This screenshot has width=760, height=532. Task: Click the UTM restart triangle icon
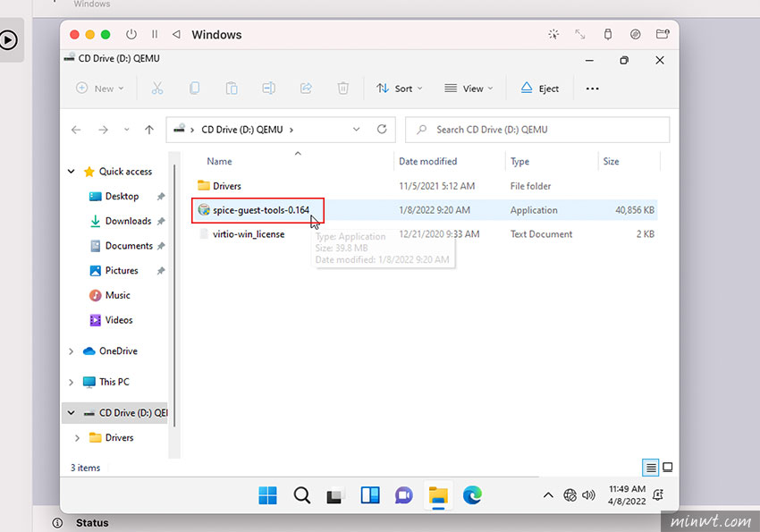tap(176, 34)
